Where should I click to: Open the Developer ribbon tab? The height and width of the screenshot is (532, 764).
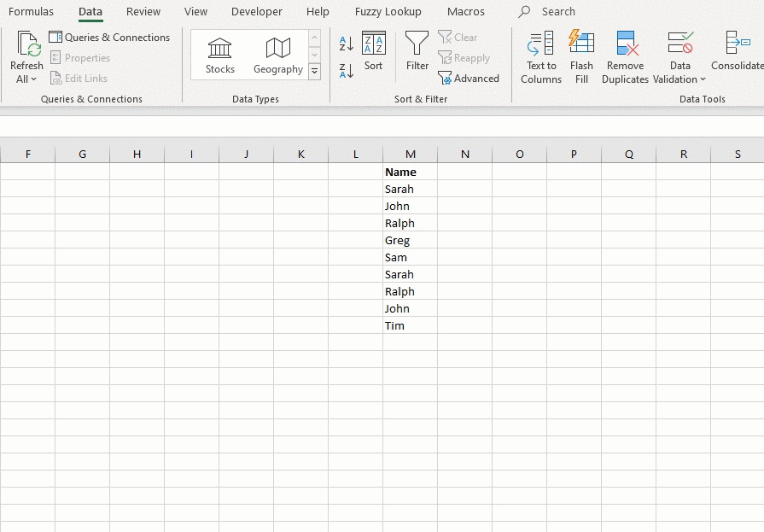[257, 12]
